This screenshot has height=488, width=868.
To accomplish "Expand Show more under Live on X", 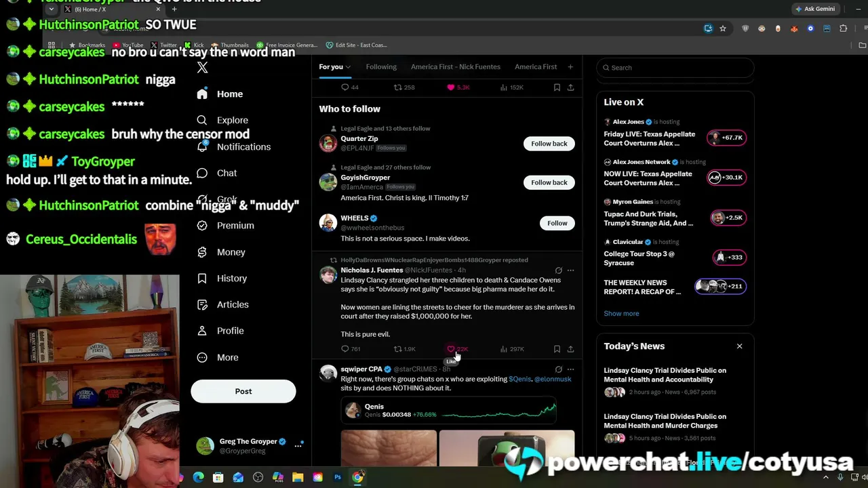I will pyautogui.click(x=621, y=314).
